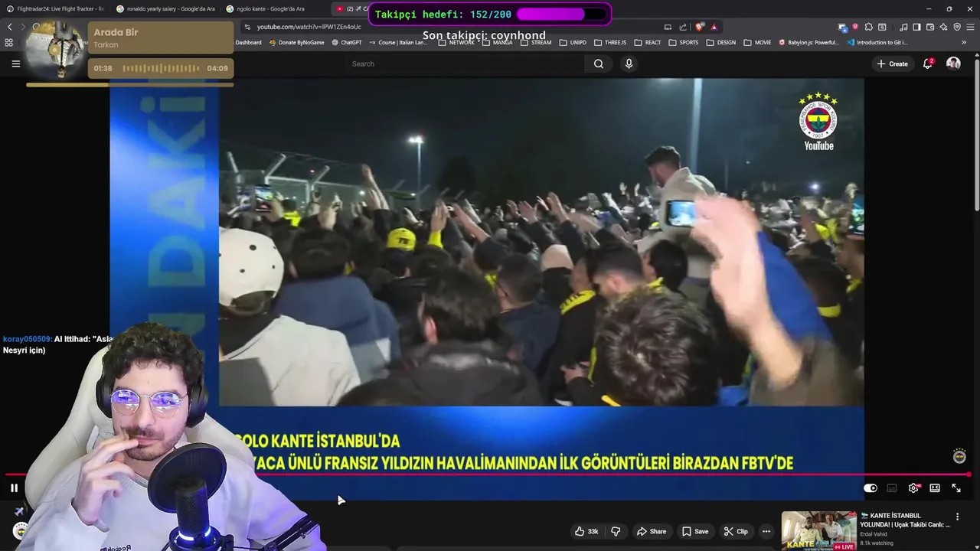Show hidden bookmarks overflow chevron
This screenshot has height=551, width=980.
click(x=964, y=43)
